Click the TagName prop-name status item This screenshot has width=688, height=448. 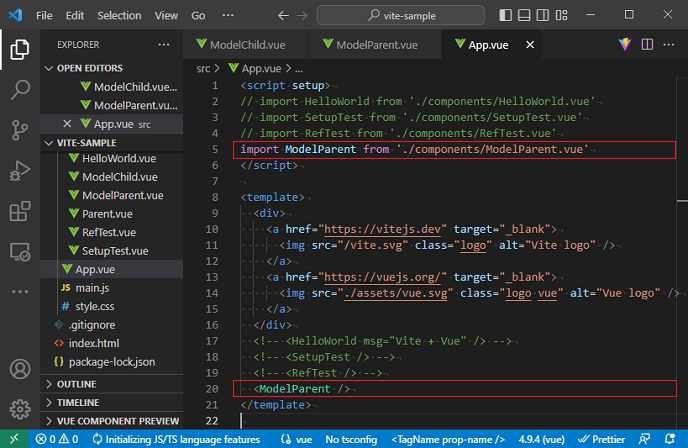pyautogui.click(x=448, y=439)
